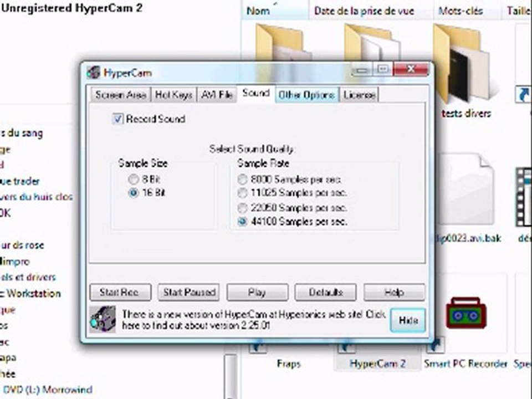The height and width of the screenshot is (399, 532).
Task: Choose 22050 Samples per sec
Action: (242, 207)
